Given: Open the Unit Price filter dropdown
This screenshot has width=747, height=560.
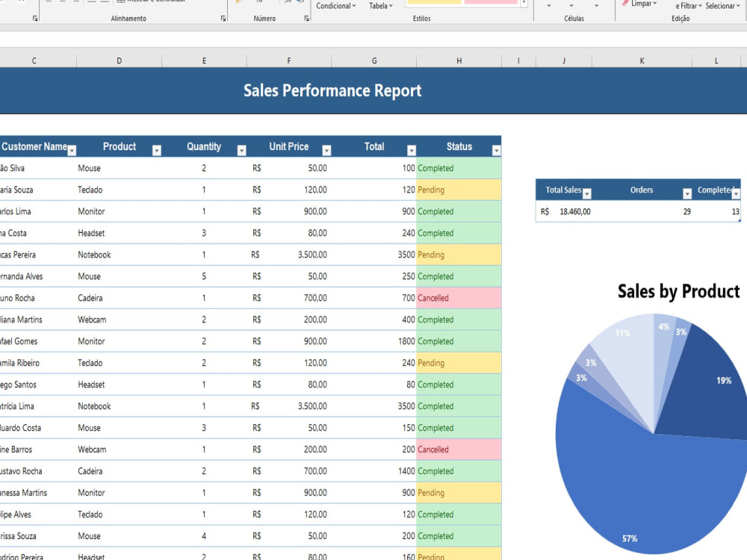Looking at the screenshot, I should [x=326, y=151].
